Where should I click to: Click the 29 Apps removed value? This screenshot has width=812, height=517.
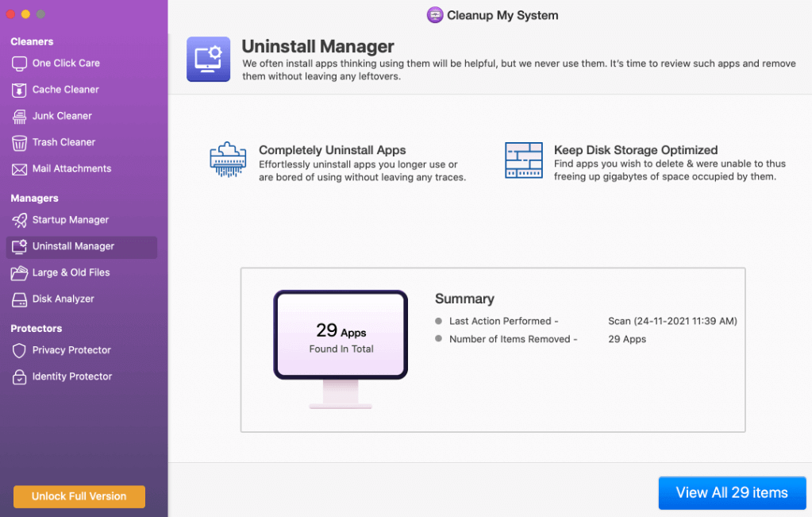(627, 339)
